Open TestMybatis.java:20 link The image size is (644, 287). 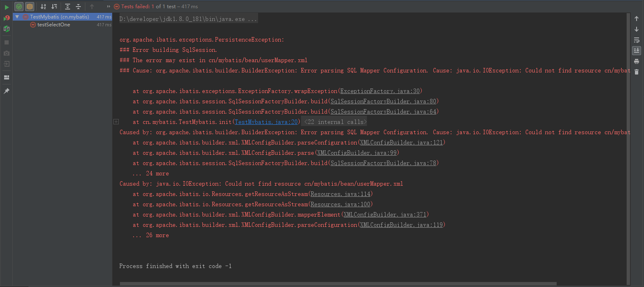point(266,122)
